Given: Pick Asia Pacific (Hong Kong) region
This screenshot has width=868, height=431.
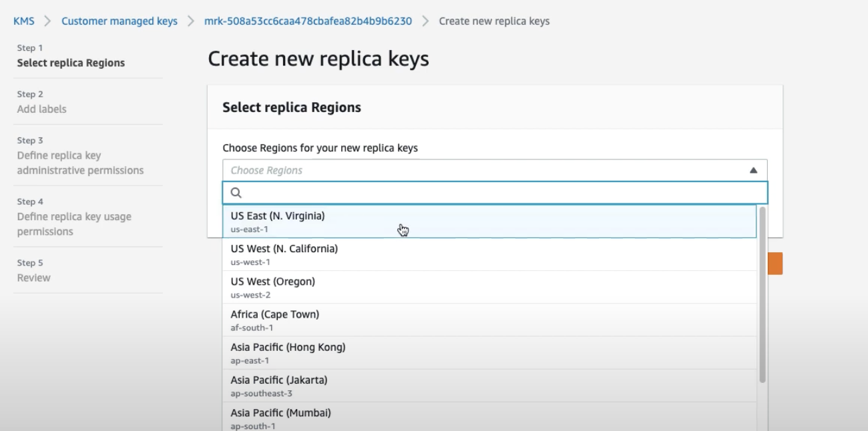Looking at the screenshot, I should [x=489, y=353].
